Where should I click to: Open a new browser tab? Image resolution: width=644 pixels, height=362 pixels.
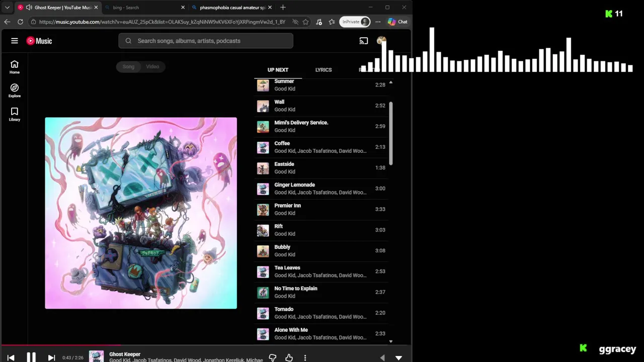[x=283, y=8]
